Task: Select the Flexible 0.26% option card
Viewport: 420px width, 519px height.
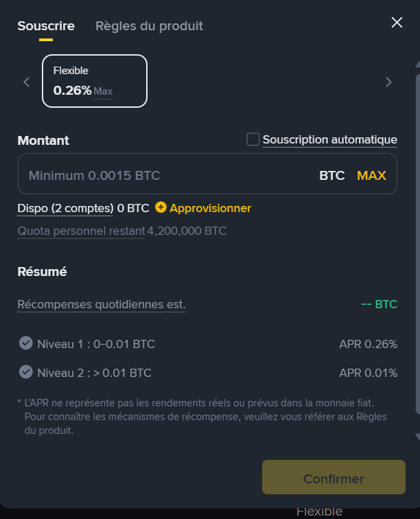Action: [x=95, y=81]
